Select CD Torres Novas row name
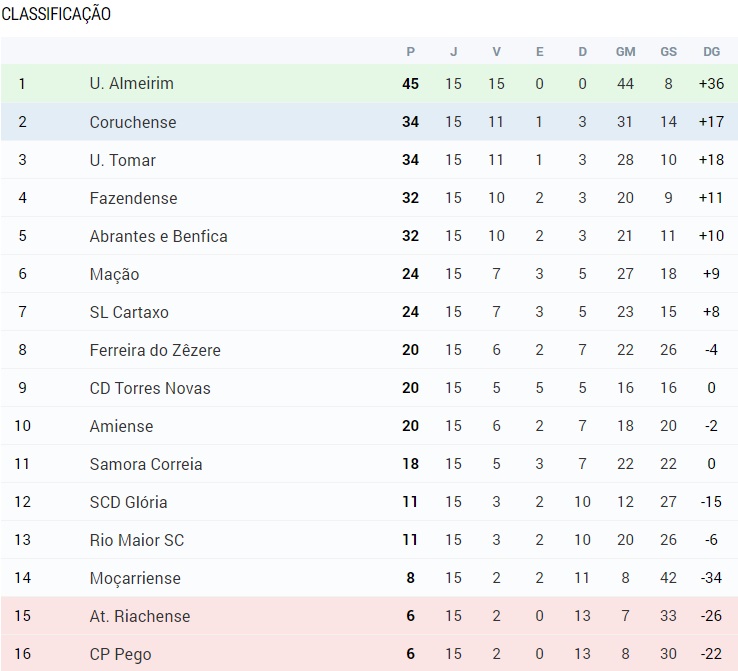This screenshot has height=671, width=738. 149,388
